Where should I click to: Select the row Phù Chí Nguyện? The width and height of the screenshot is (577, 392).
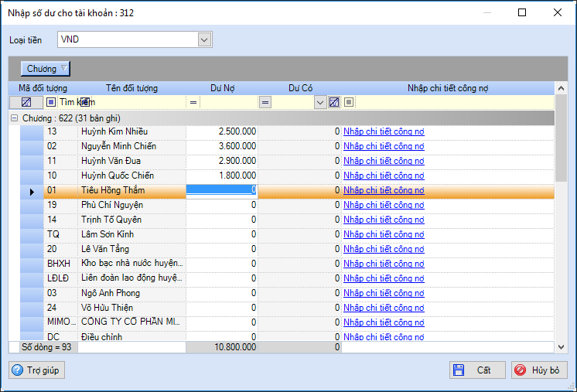click(287, 205)
